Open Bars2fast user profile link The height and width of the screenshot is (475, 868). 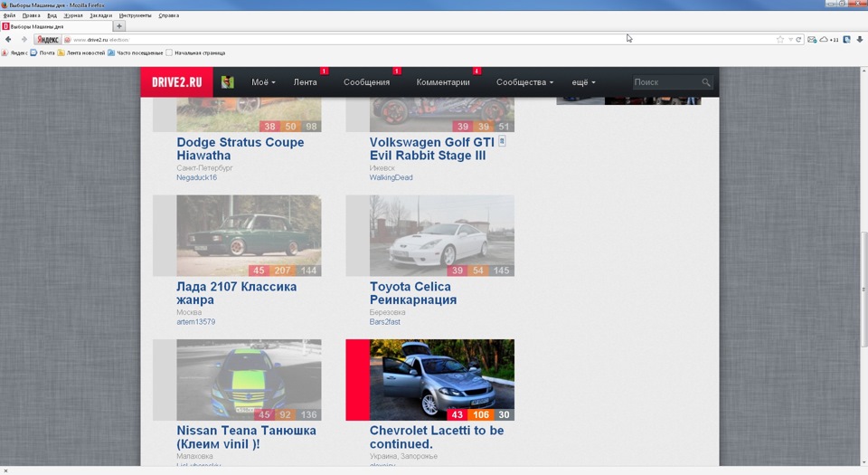tap(385, 322)
